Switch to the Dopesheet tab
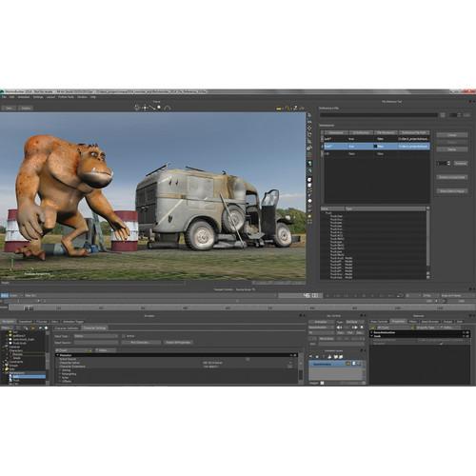Image resolution: width=476 pixels, height=476 pixels. pyautogui.click(x=26, y=322)
